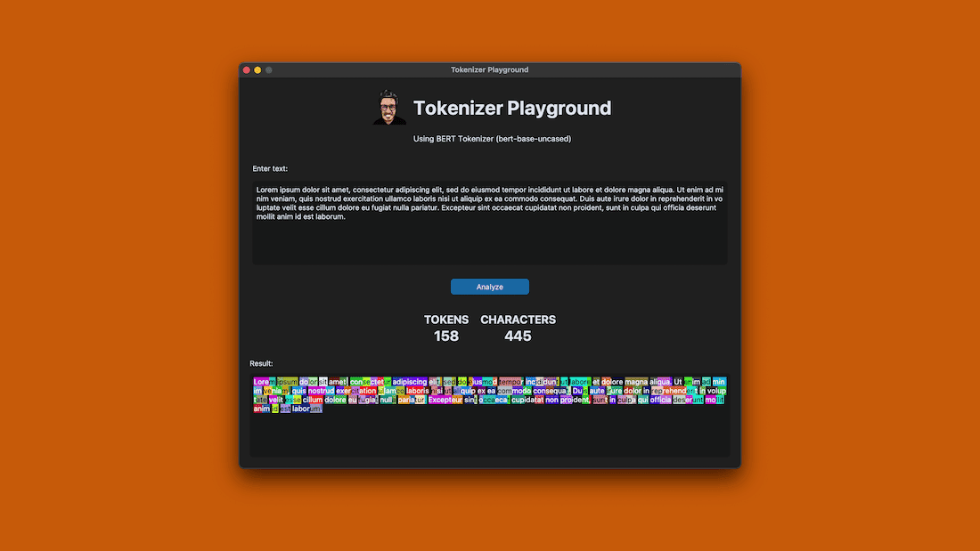Close the Tokenizer Playground window
This screenshot has width=980, height=551.
coord(247,70)
